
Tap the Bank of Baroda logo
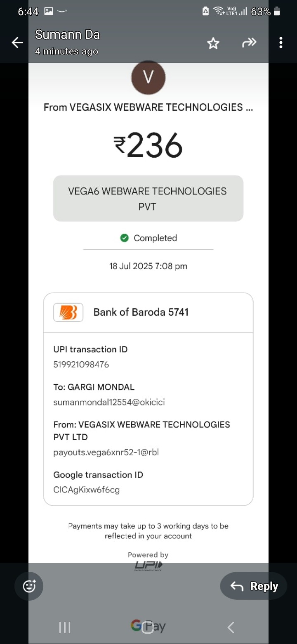(x=68, y=313)
